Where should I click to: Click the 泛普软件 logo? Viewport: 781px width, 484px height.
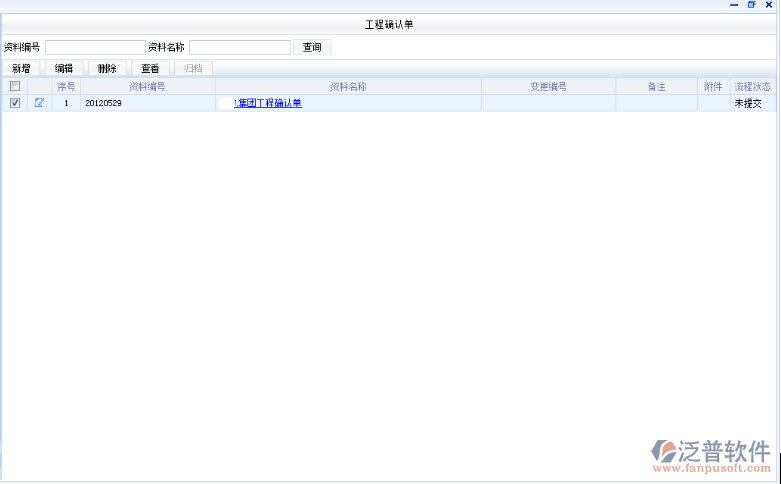pyautogui.click(x=711, y=454)
